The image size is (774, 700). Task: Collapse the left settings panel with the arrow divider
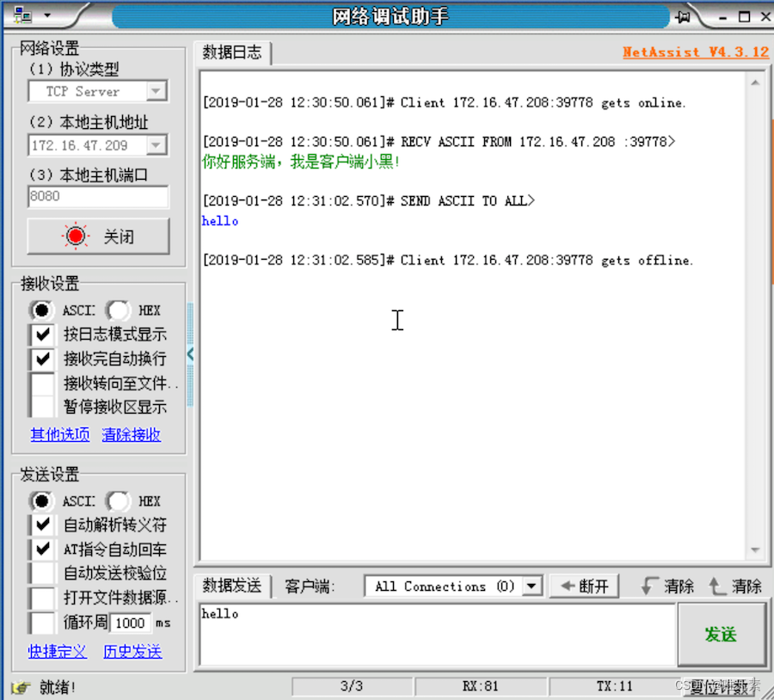(x=190, y=353)
